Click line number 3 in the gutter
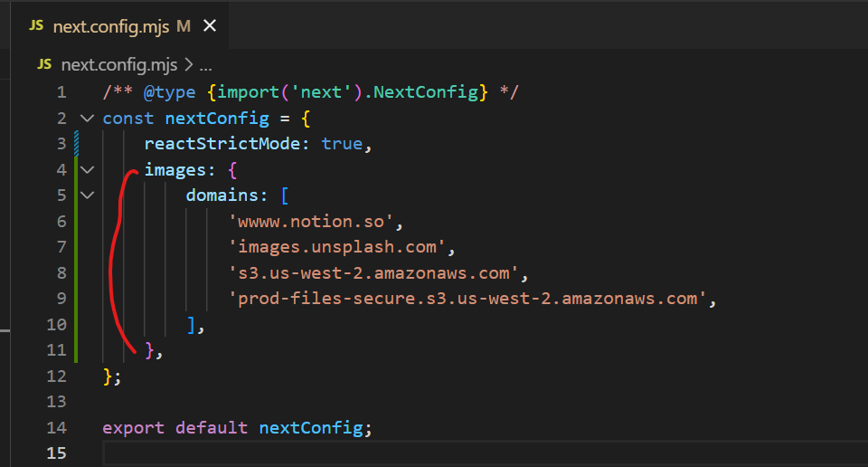The image size is (868, 467). pos(61,144)
